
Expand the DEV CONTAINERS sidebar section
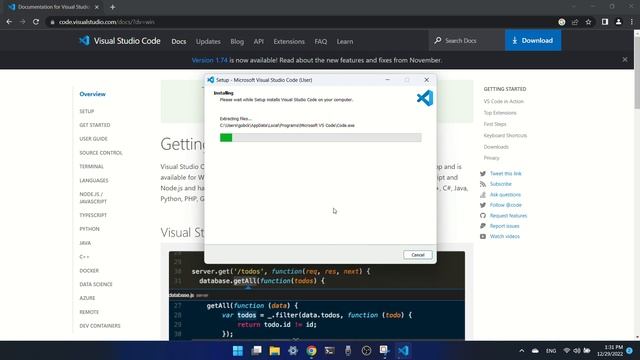(100, 326)
